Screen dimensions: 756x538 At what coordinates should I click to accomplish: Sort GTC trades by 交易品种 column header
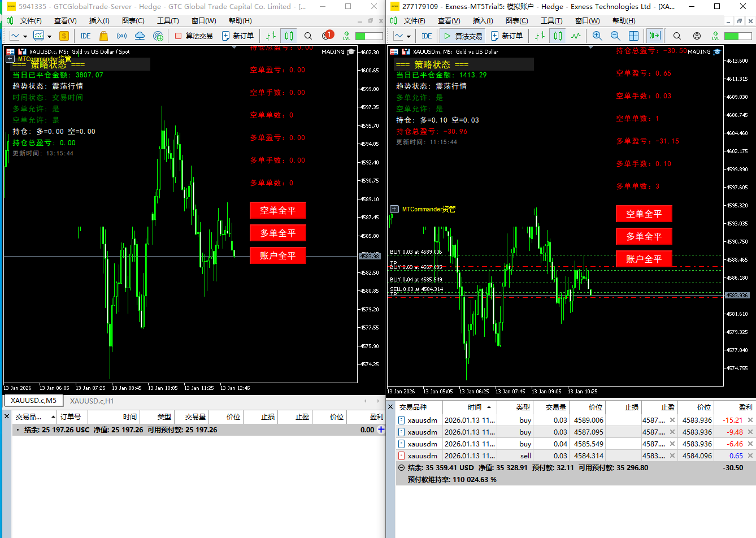pyautogui.click(x=34, y=416)
